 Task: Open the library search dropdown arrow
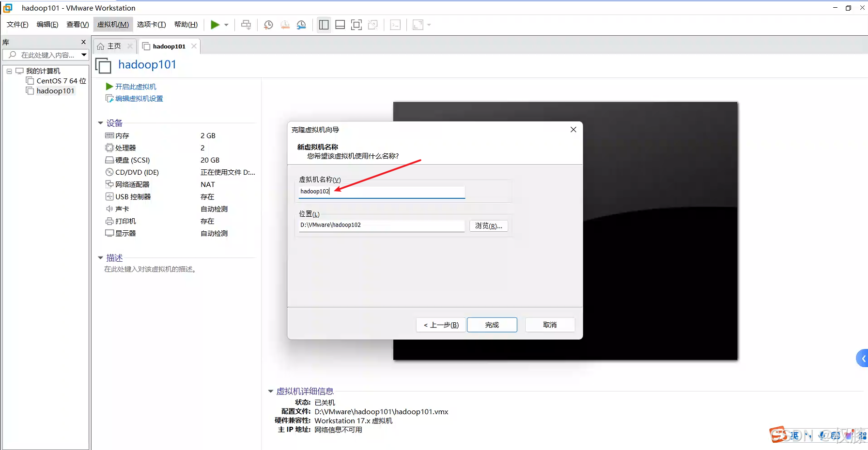tap(84, 55)
